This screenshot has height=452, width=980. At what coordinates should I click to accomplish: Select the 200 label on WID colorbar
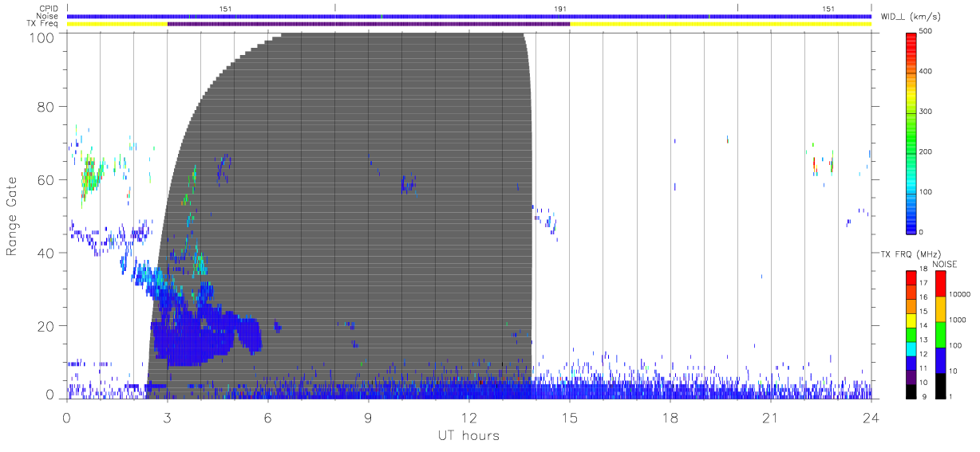(926, 152)
